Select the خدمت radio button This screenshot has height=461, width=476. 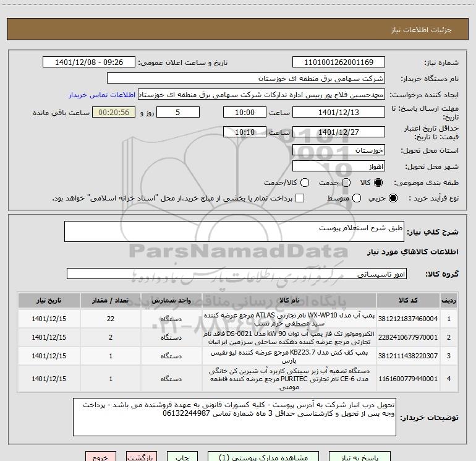click(x=346, y=183)
